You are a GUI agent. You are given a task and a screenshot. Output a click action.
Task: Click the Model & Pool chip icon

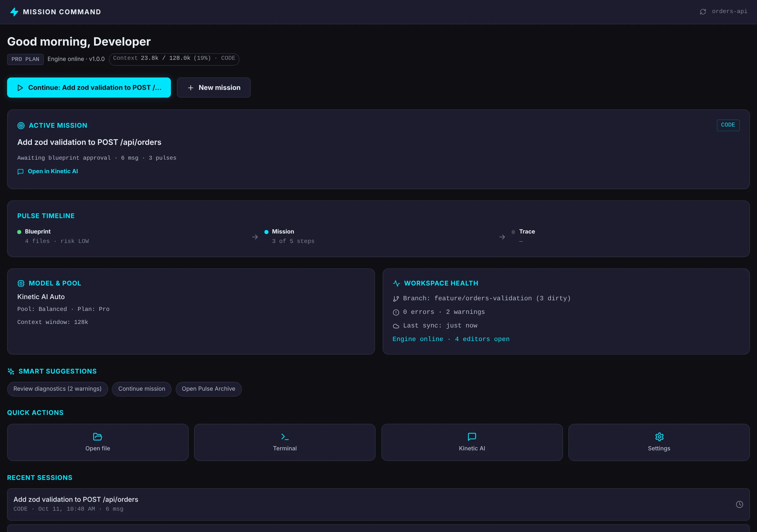[21, 283]
